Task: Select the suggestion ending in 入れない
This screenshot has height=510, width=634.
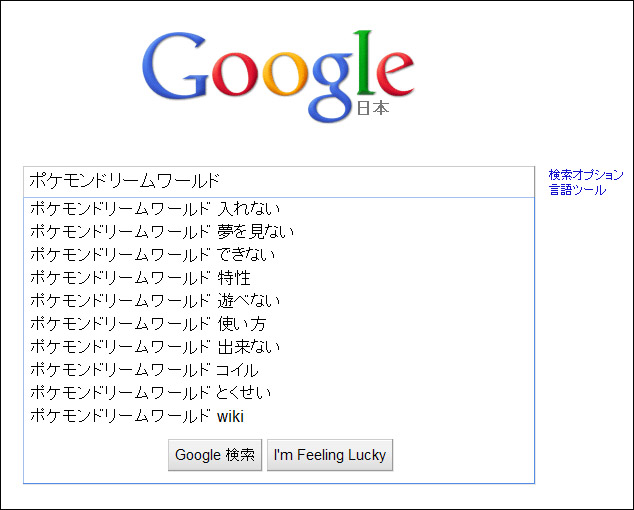Action: click(x=155, y=209)
